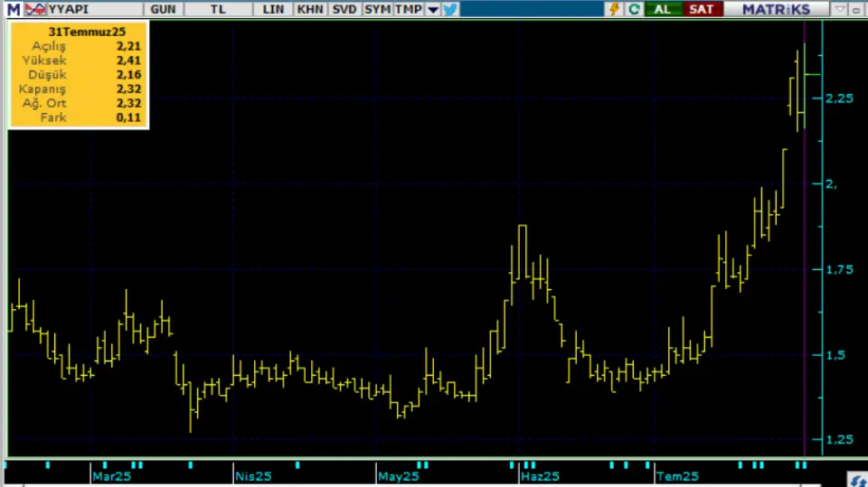Click the lightning bolt alert icon
The height and width of the screenshot is (487, 868).
pos(615,9)
